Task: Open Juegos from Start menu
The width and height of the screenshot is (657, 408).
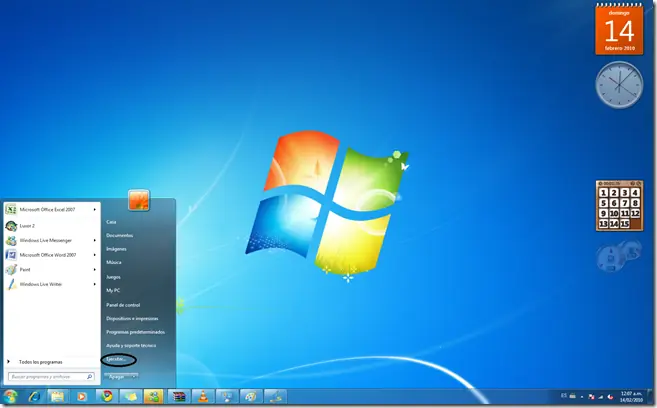Action: [113, 277]
